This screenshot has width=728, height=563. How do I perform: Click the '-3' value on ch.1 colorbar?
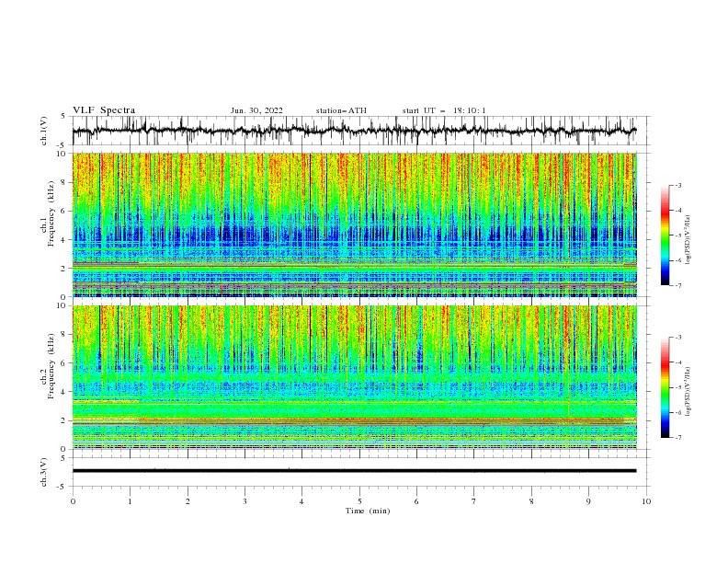click(677, 185)
